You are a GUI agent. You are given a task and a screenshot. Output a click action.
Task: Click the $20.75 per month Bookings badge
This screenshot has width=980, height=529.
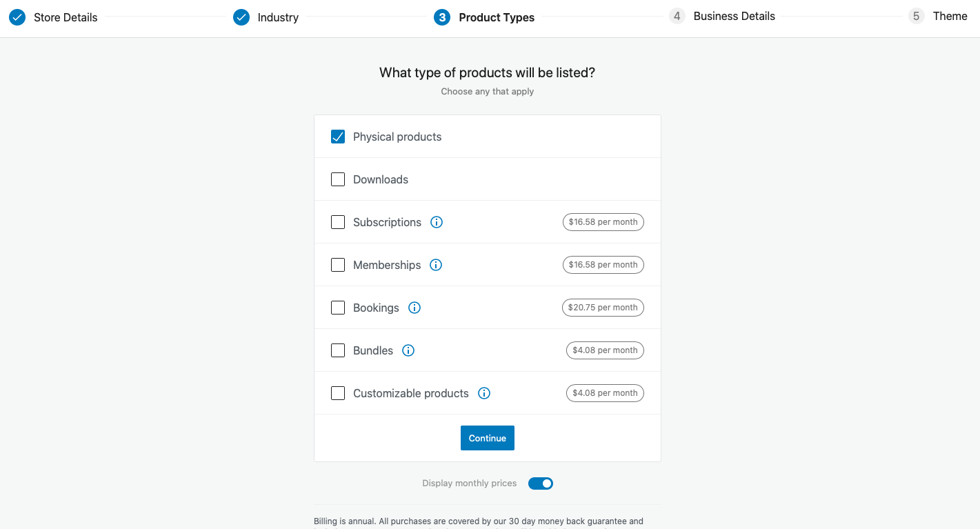coord(603,308)
